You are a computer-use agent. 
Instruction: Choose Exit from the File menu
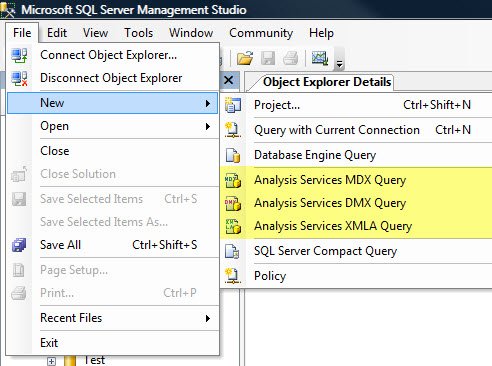point(112,343)
